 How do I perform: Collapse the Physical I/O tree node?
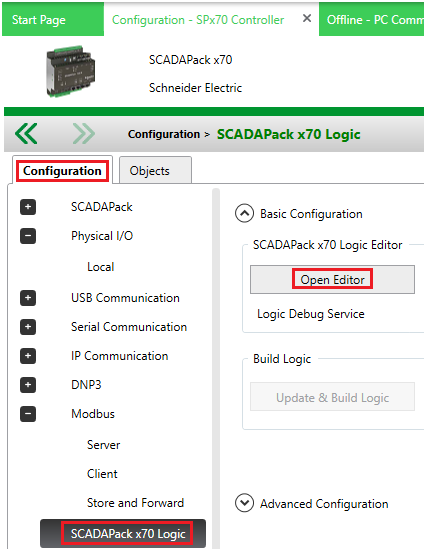[28, 236]
